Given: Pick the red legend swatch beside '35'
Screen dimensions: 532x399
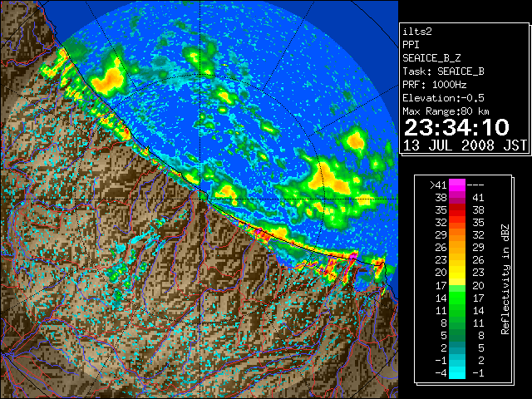Looking at the screenshot, I should coord(457,210).
